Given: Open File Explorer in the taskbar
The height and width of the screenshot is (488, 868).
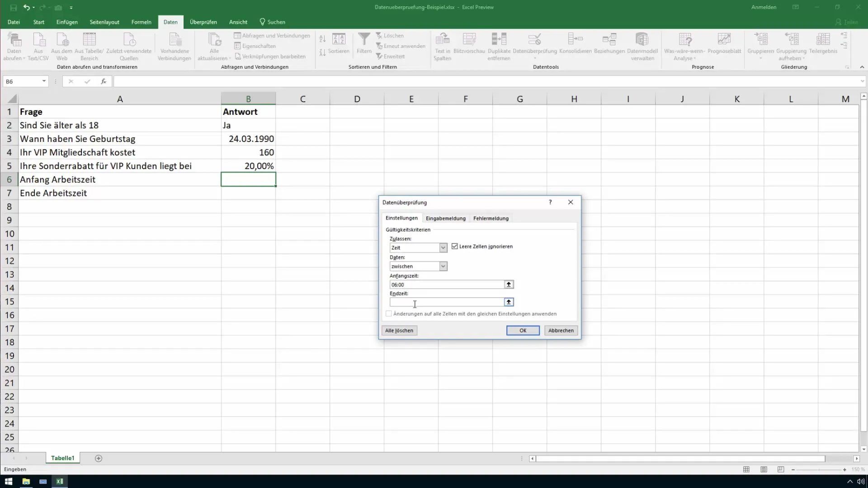Looking at the screenshot, I should tap(26, 481).
